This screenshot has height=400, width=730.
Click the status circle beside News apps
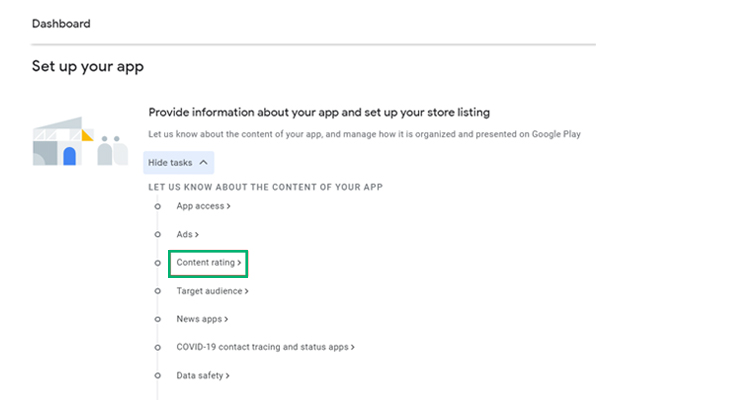[x=158, y=319]
